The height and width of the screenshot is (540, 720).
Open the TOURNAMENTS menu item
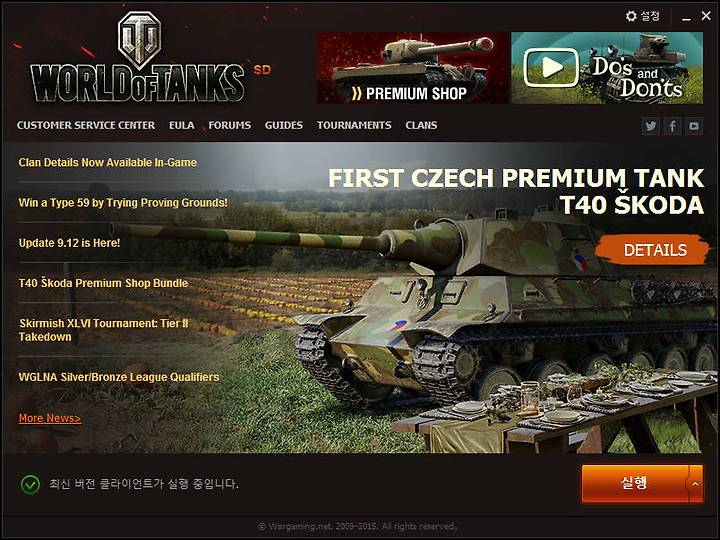(354, 125)
